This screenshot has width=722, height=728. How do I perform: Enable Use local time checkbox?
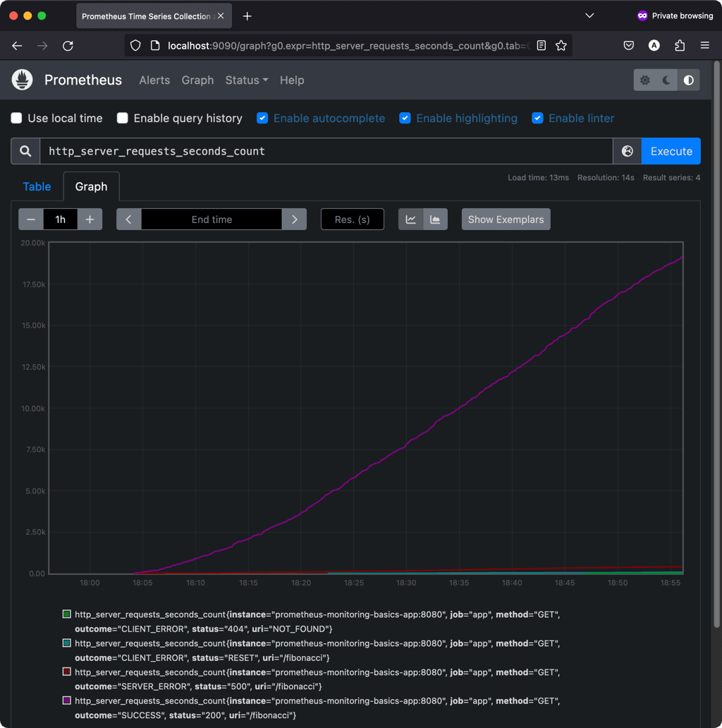tap(17, 118)
